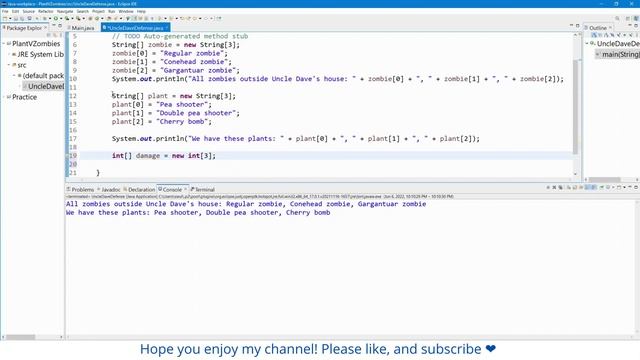Remove all terminated launches in Console
Screen dimensions: 640x360
tap(560, 187)
